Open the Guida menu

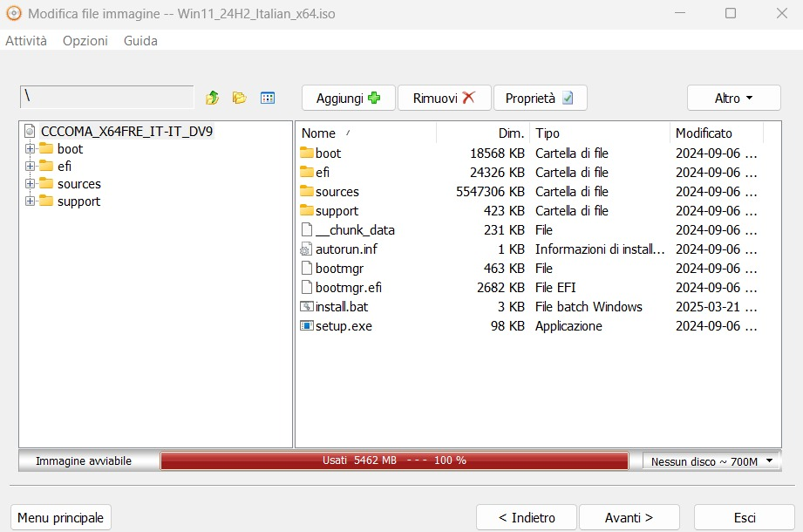(140, 41)
